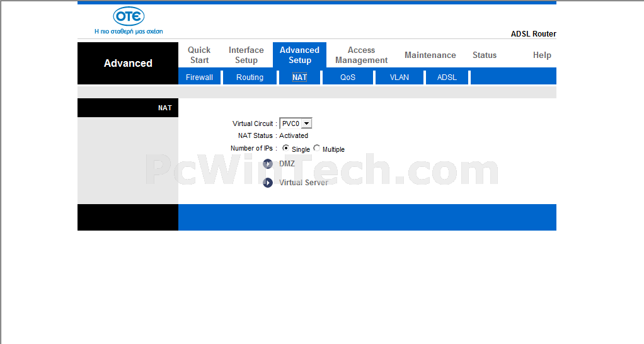Click the 'Activated' status value
This screenshot has height=344, width=644.
(x=294, y=135)
